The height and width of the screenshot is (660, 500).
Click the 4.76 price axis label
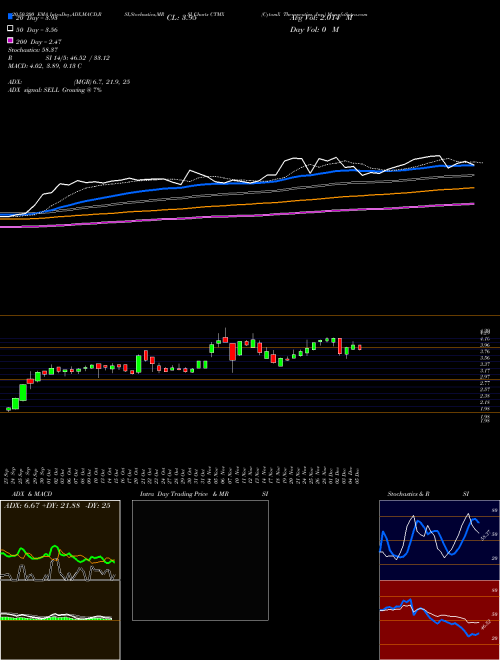point(485,338)
